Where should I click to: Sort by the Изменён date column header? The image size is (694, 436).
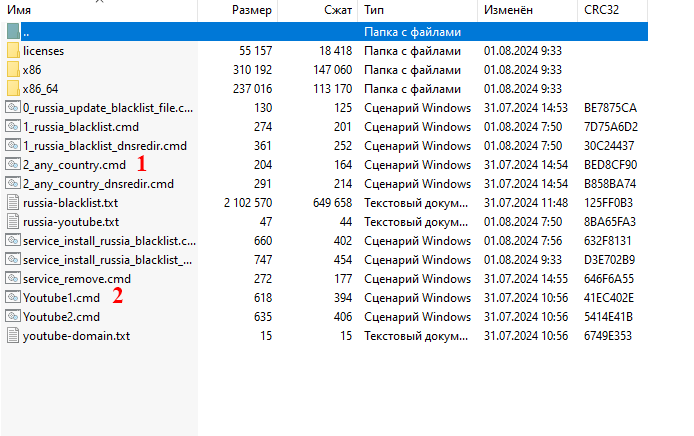point(511,10)
